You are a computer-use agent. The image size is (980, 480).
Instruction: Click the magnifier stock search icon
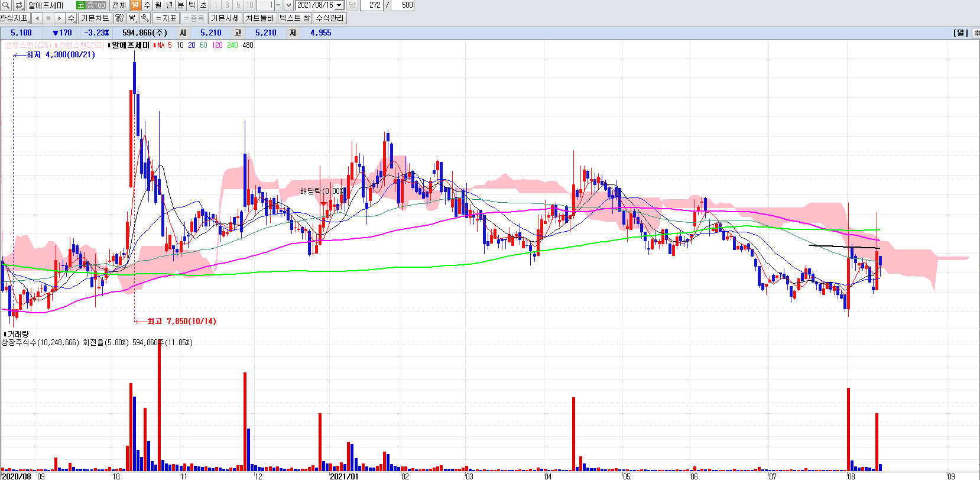pyautogui.click(x=7, y=5)
